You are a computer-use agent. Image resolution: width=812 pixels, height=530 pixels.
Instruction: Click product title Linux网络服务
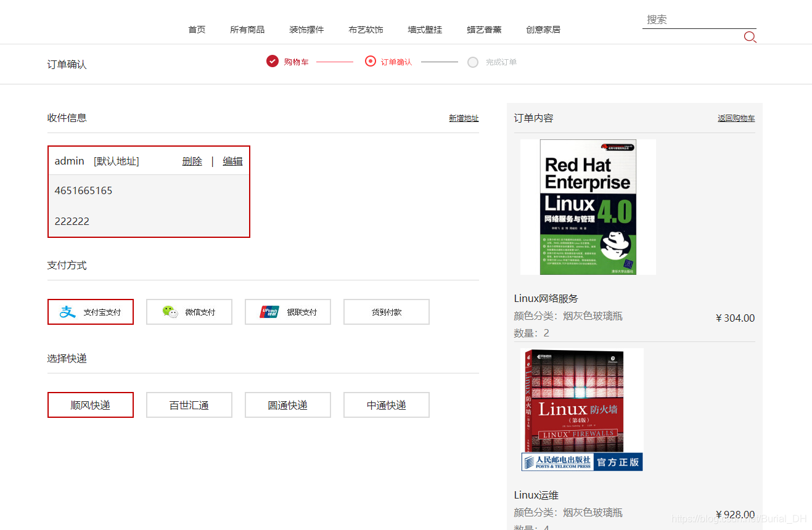pyautogui.click(x=546, y=298)
